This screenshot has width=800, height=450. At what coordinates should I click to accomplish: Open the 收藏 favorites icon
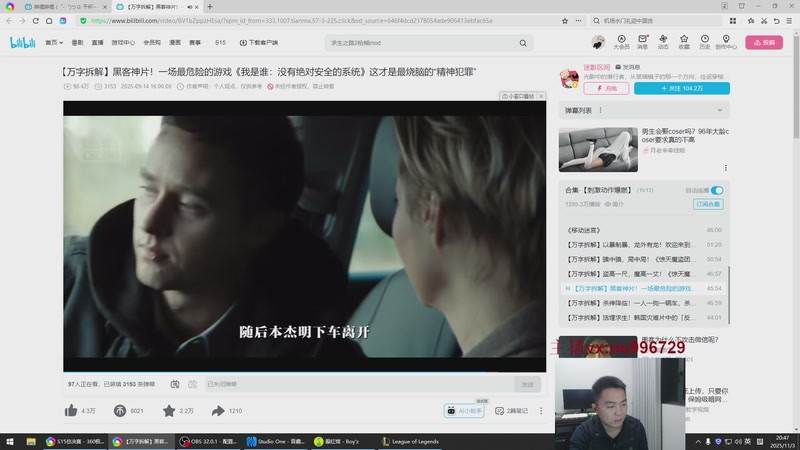coord(684,42)
